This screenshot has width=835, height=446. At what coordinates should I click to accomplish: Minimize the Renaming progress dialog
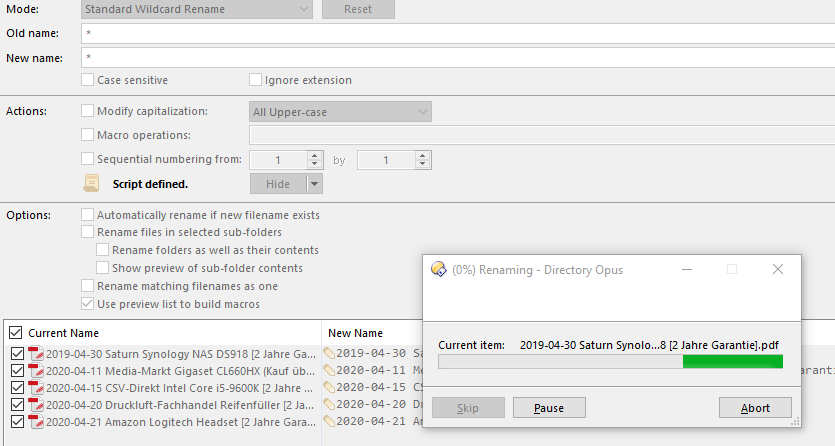(687, 269)
